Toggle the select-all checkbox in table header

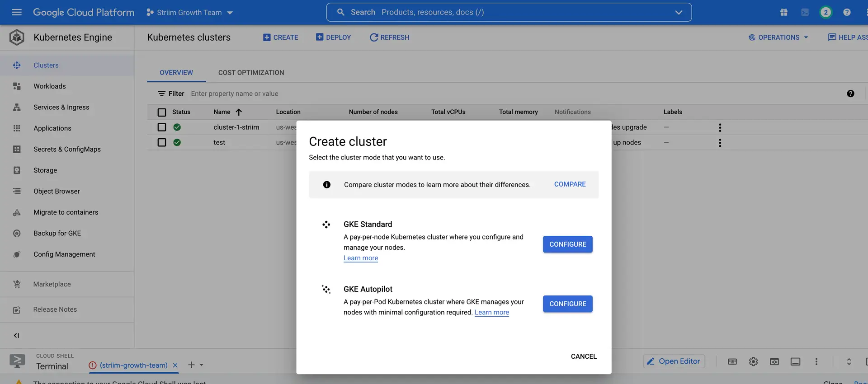[x=162, y=112]
